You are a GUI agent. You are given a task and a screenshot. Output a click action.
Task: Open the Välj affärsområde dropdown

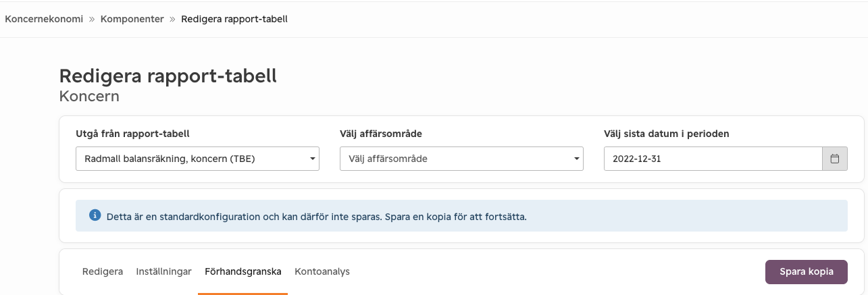click(x=461, y=159)
